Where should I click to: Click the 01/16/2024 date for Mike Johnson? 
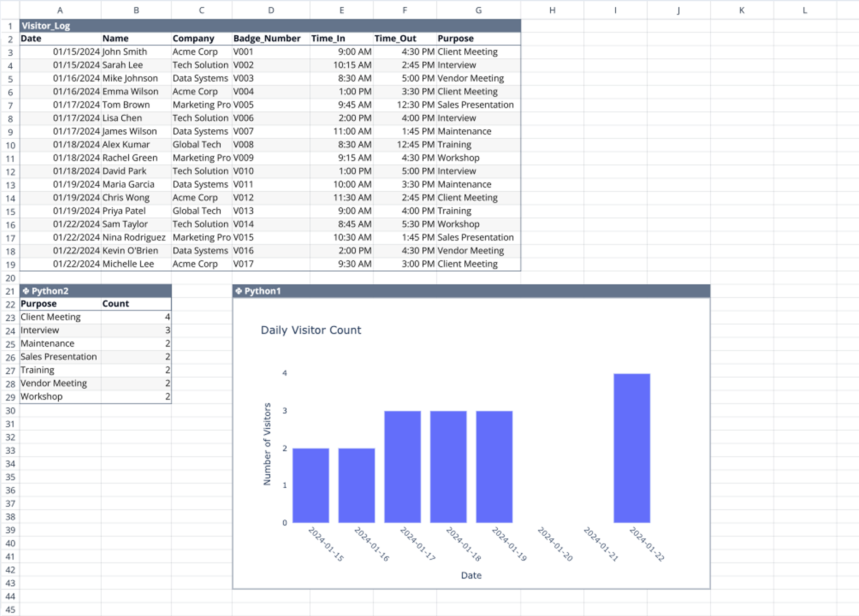60,78
